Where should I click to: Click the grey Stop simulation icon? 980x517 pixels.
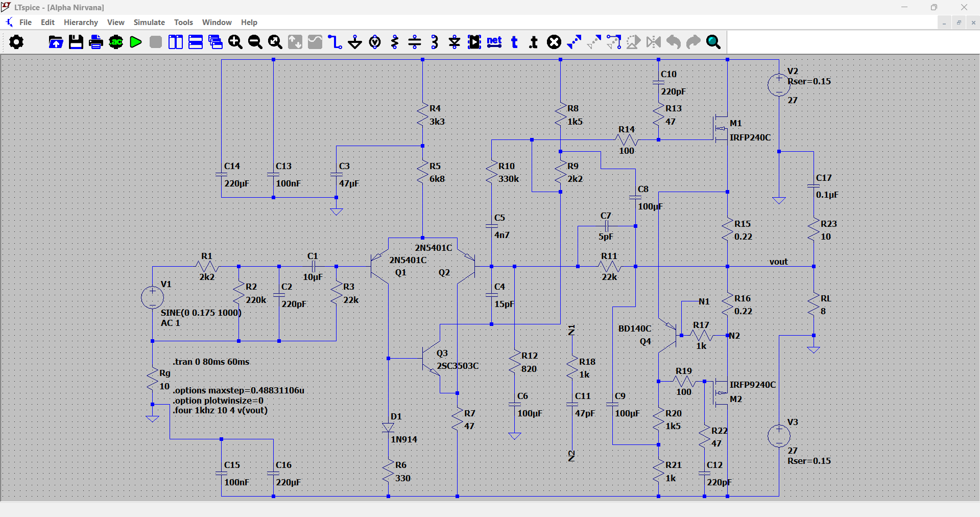[x=156, y=42]
